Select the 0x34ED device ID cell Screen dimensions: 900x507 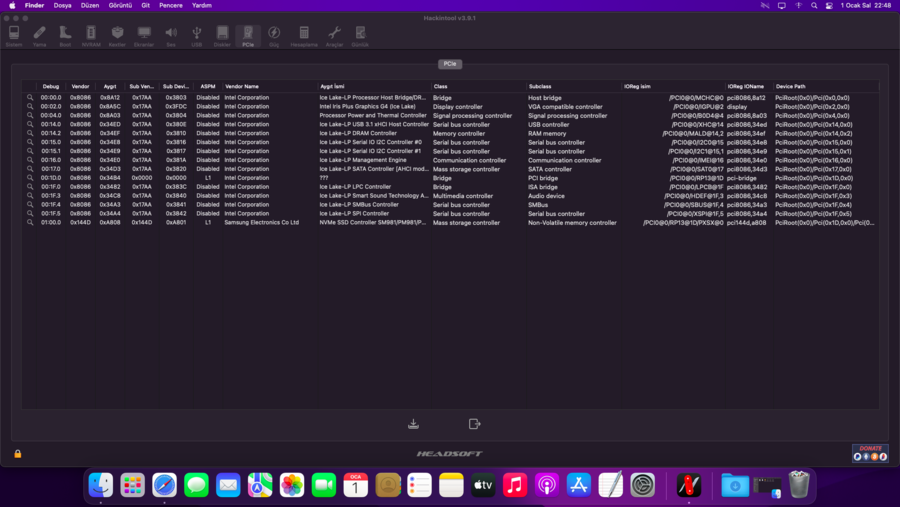(110, 124)
